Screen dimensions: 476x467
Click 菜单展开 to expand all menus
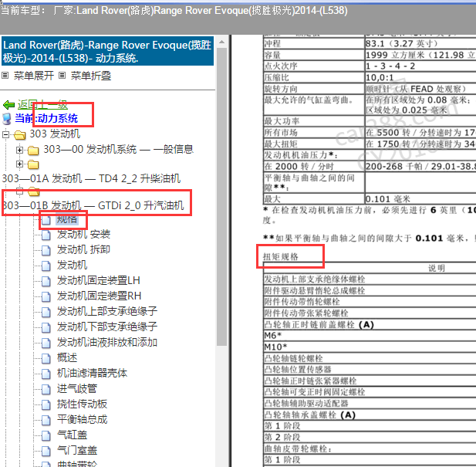pos(34,76)
